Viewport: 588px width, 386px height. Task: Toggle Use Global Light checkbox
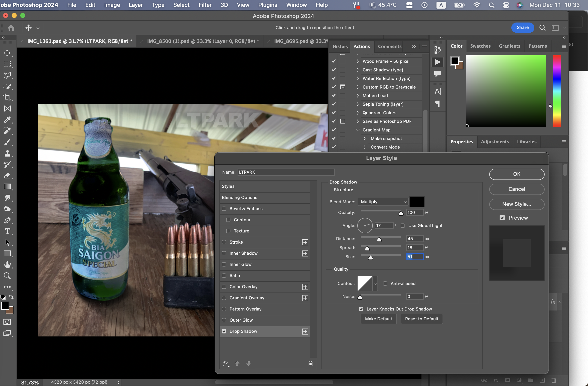coord(403,226)
